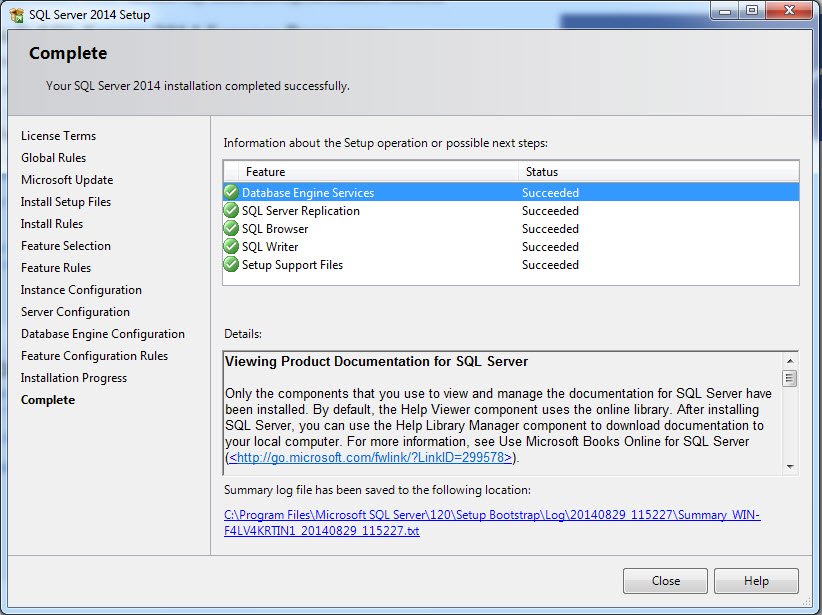The width and height of the screenshot is (822, 615).
Task: Open the go.microsoft.com fwlink documentation link
Action: click(x=370, y=457)
